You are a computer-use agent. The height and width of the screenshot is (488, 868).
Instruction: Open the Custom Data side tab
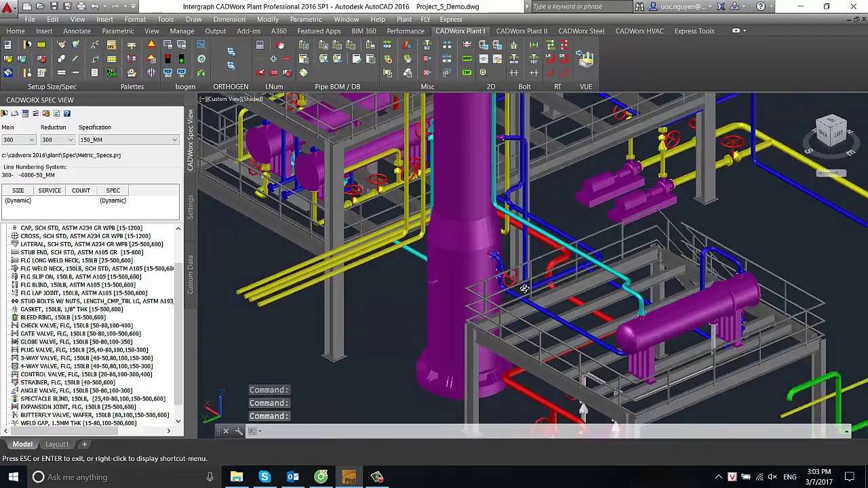(x=191, y=274)
